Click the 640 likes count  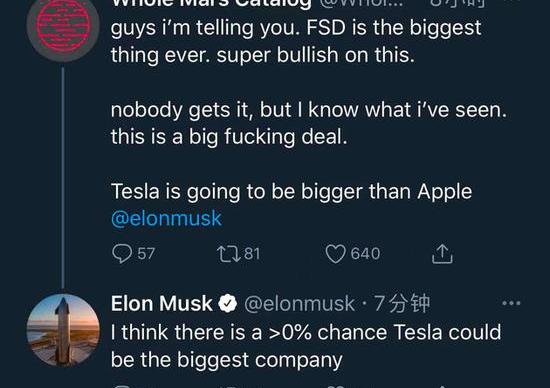click(x=365, y=254)
